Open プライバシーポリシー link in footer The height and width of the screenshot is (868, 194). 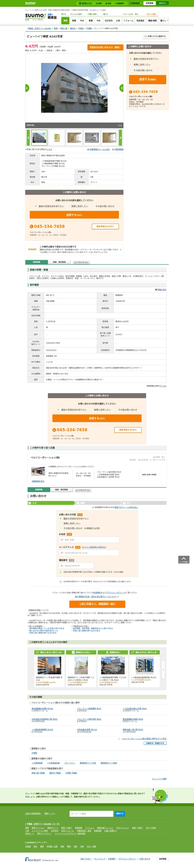[x=127, y=859]
